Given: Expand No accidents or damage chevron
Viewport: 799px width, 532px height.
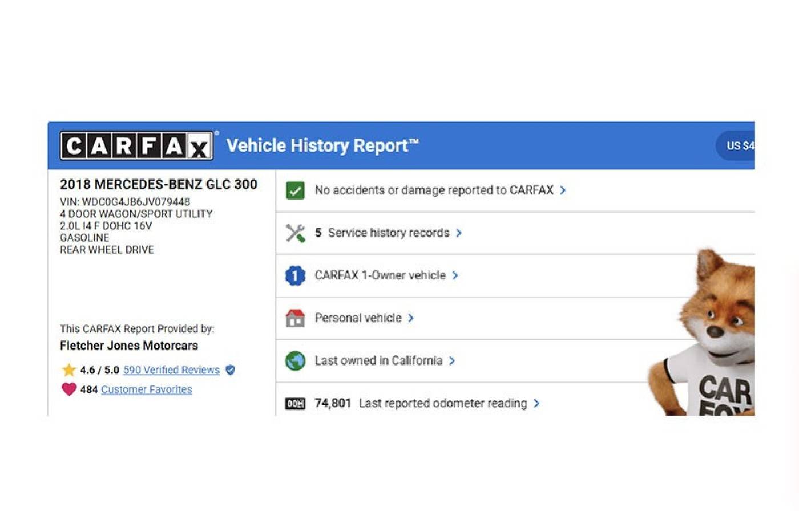Looking at the screenshot, I should pyautogui.click(x=563, y=190).
